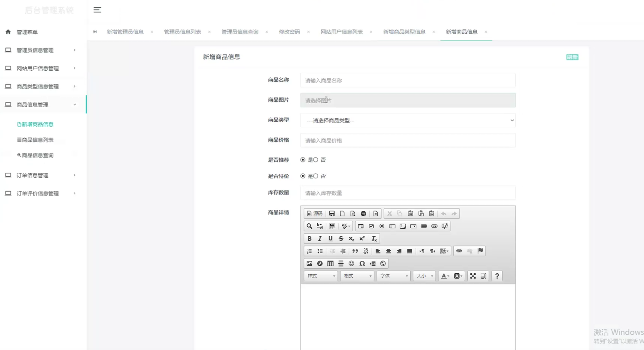Insert an Anchor flag
The width and height of the screenshot is (644, 350).
pyautogui.click(x=480, y=251)
